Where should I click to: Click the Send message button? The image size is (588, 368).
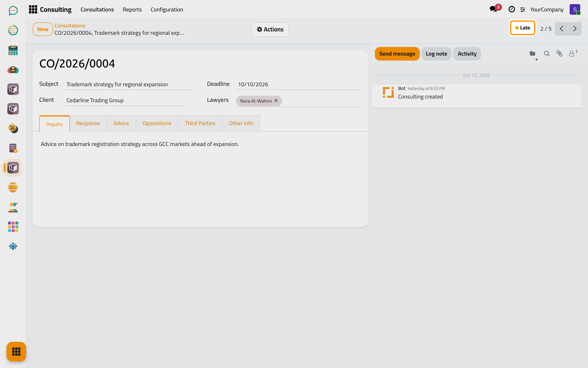[397, 54]
